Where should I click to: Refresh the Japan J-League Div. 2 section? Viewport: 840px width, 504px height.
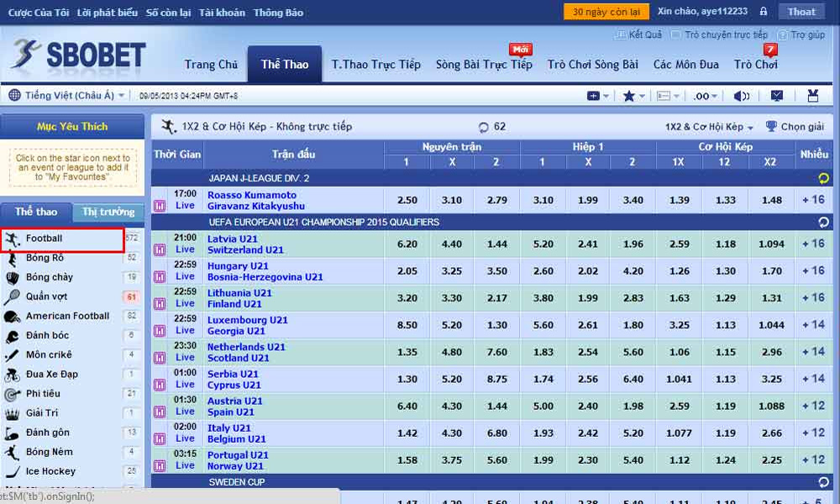(x=823, y=178)
